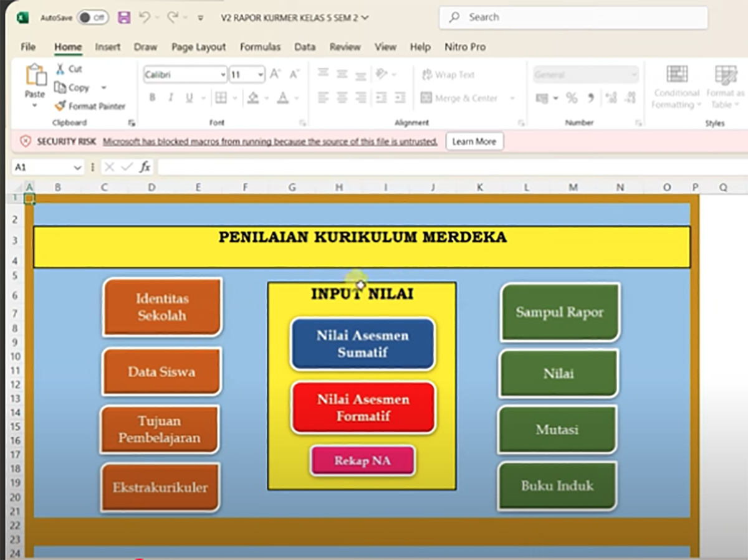Open the Formulas ribbon tab
This screenshot has height=560, width=748.
(260, 47)
